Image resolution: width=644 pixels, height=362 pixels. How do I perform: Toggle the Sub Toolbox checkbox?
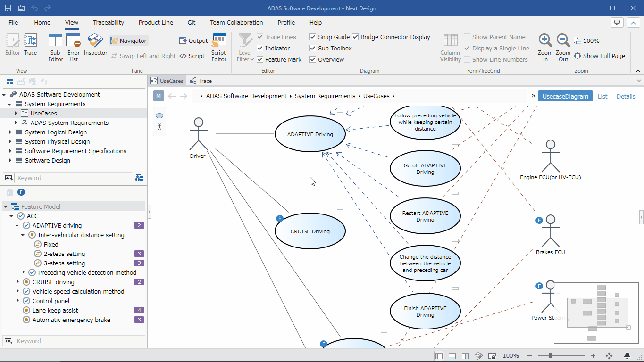coord(313,48)
